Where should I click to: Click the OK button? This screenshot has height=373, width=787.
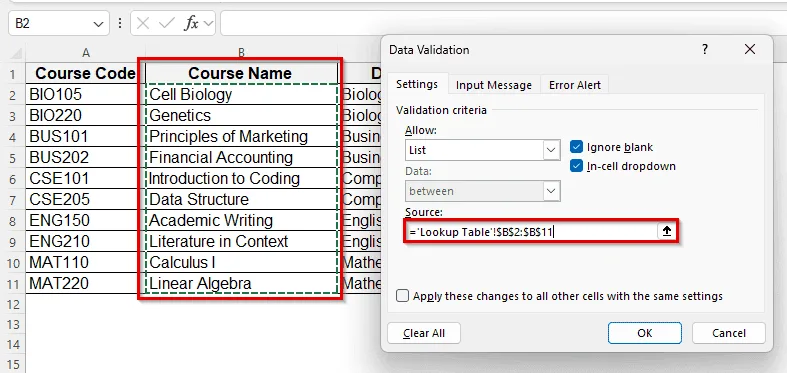pos(644,333)
